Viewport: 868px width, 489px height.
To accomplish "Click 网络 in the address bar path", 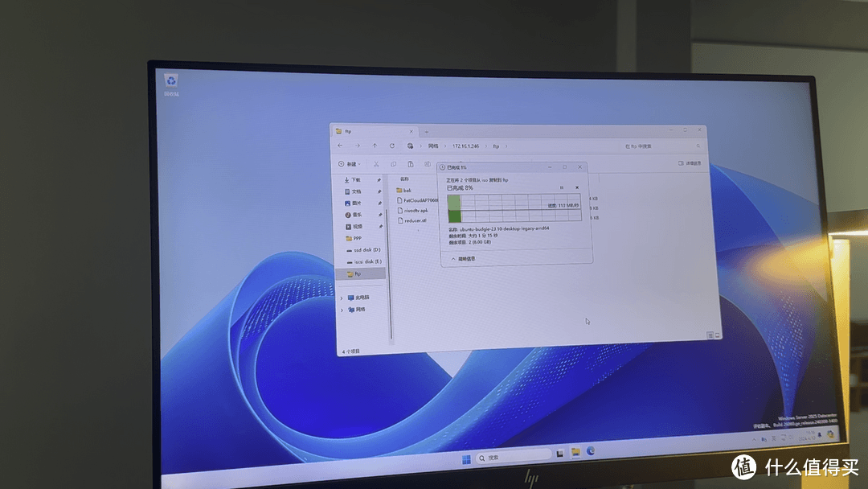I will click(433, 146).
